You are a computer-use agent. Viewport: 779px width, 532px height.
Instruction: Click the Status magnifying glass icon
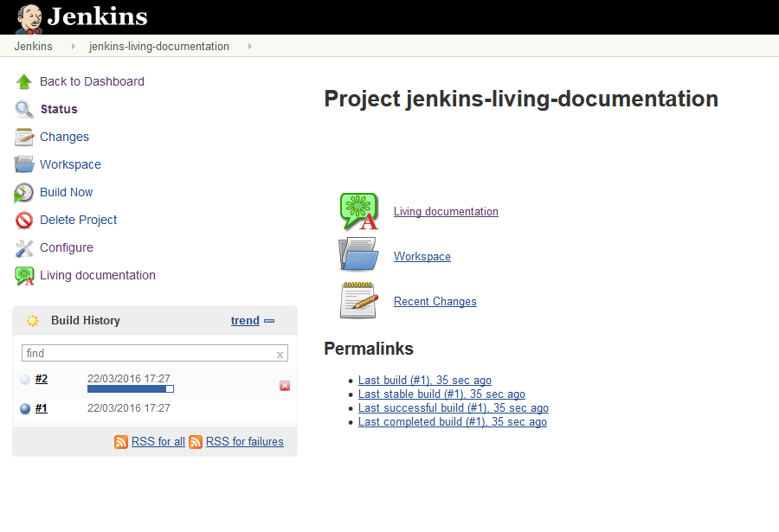tap(24, 109)
